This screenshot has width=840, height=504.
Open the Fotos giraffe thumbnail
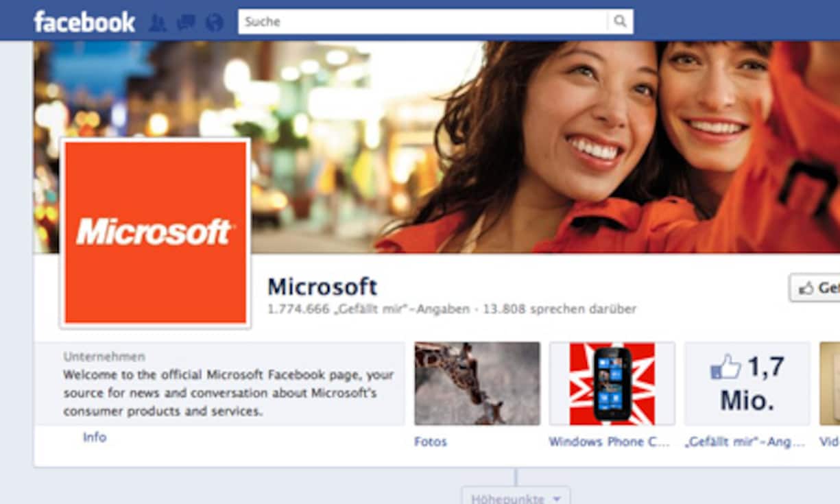pos(477,384)
